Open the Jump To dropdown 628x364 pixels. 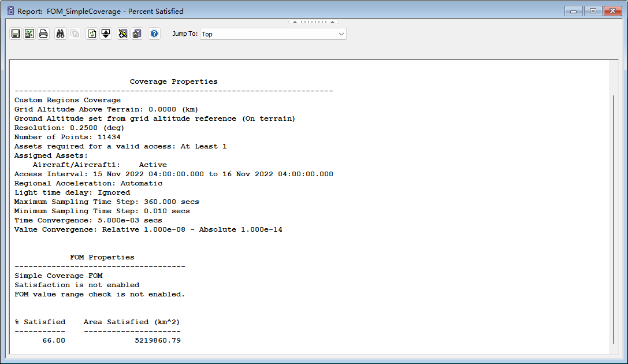(x=273, y=34)
